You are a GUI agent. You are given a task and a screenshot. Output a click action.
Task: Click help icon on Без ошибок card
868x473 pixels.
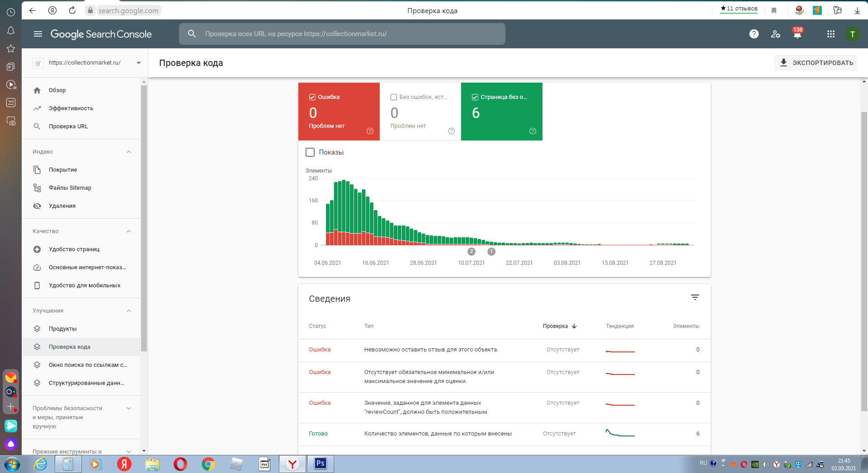coord(451,131)
